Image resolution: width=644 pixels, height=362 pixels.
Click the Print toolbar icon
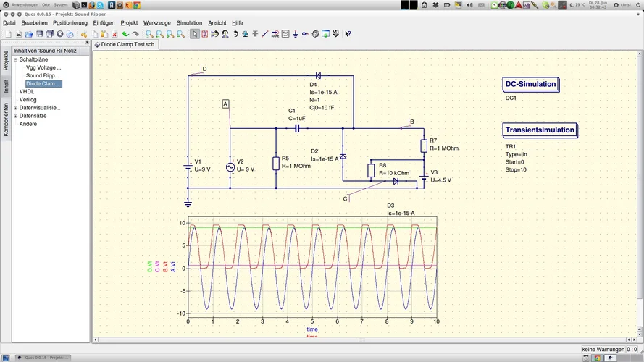point(70,34)
